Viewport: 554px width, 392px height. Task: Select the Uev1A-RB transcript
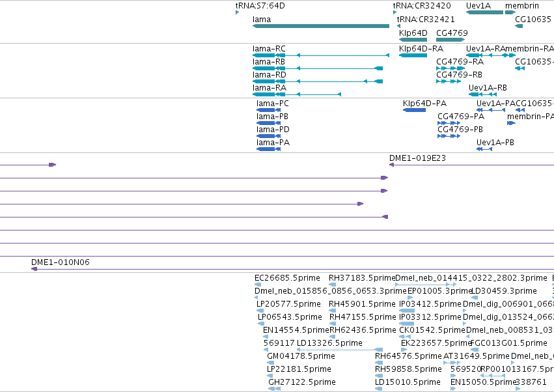[482, 94]
